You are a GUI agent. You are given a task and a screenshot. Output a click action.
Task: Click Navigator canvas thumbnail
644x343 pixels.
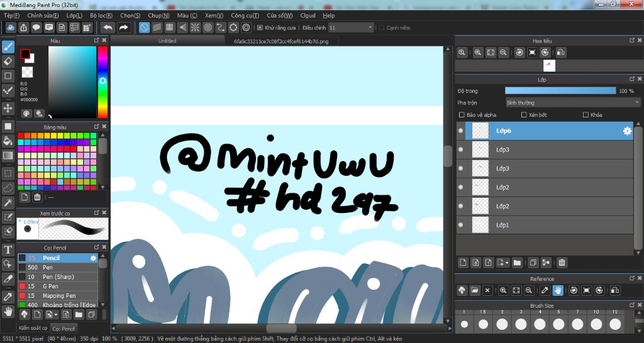click(x=549, y=65)
